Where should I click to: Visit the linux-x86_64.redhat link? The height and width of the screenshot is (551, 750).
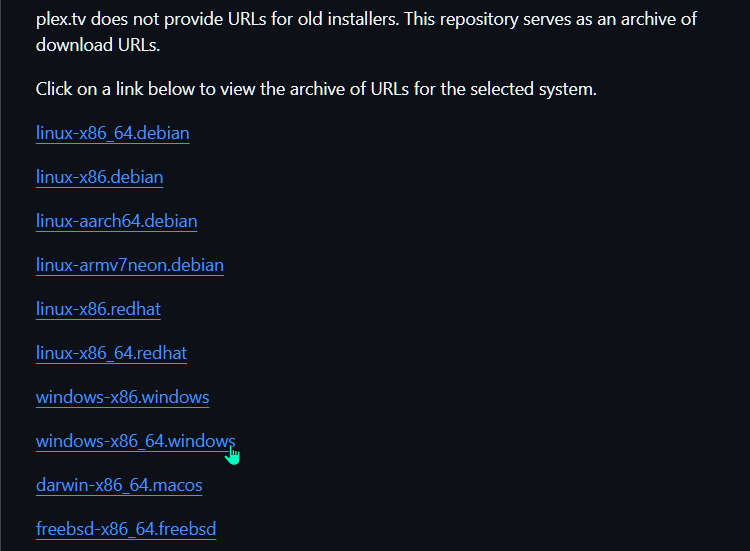tap(111, 353)
